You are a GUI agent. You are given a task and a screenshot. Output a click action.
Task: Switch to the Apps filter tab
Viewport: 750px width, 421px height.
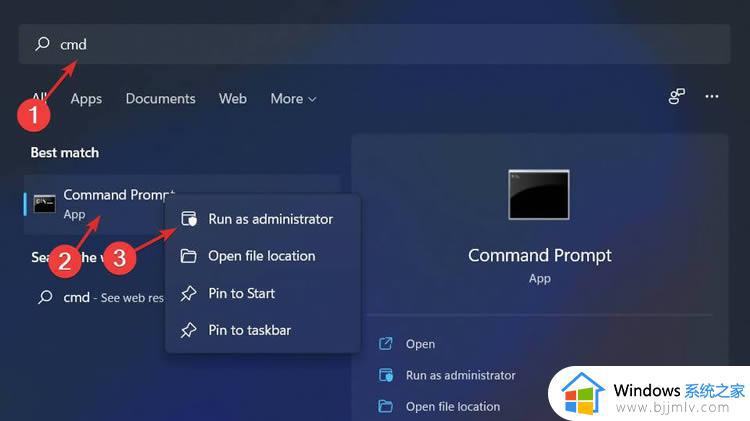(86, 99)
